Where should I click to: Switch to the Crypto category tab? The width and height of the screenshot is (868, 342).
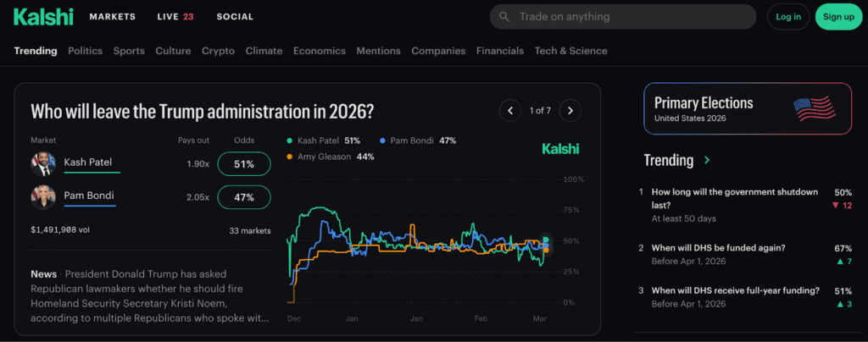point(218,51)
